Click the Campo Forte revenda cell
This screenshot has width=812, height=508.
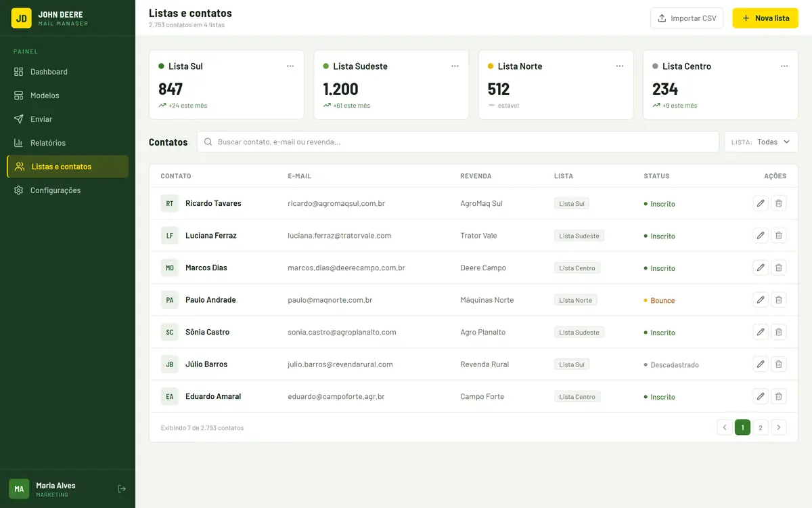tap(482, 396)
